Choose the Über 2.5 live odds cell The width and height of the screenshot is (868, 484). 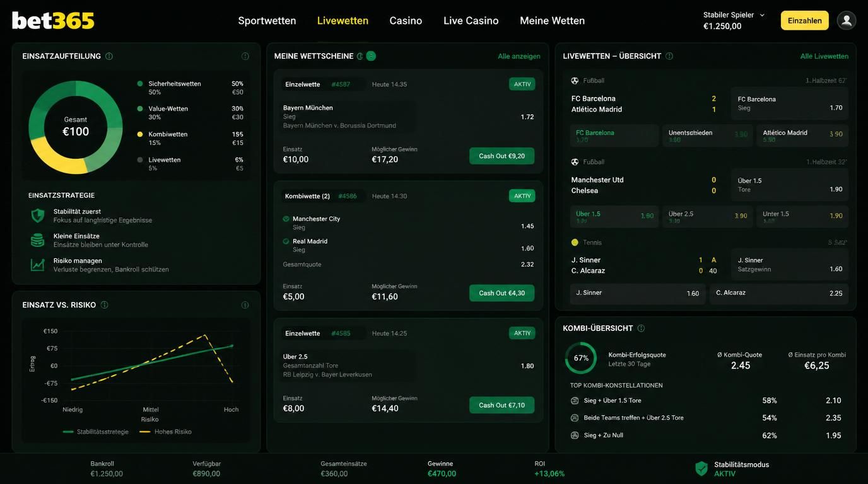point(707,217)
